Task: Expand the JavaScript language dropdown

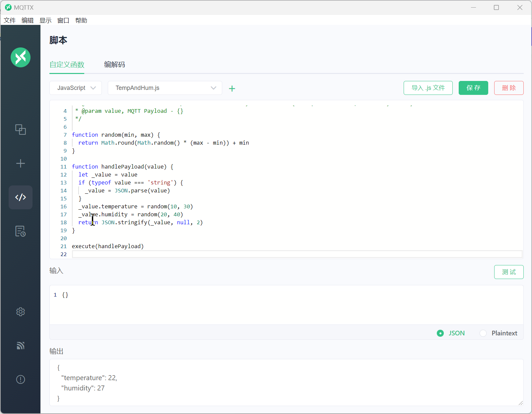Action: pyautogui.click(x=76, y=88)
